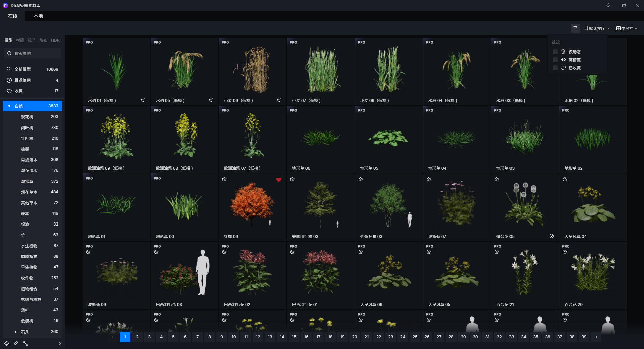Expand the bottom-left panel chevron
The width and height of the screenshot is (644, 349).
[x=60, y=343]
